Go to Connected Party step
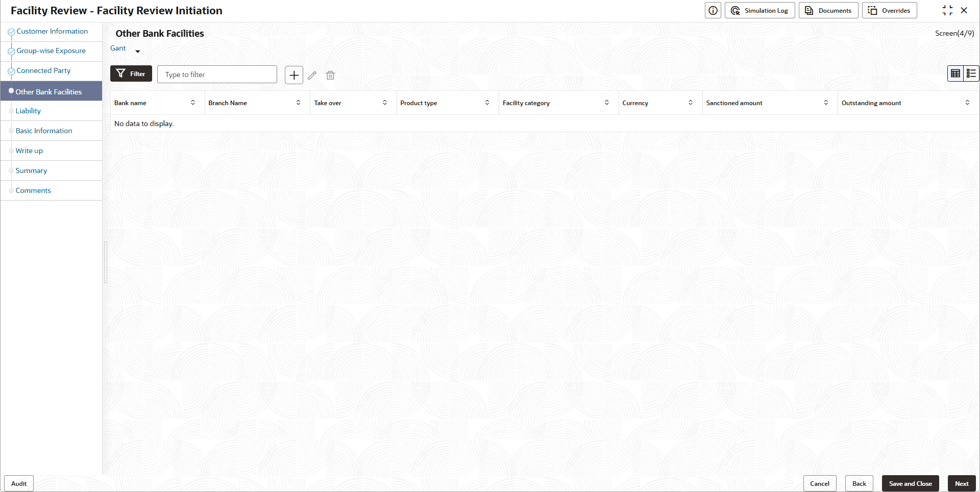The height and width of the screenshot is (492, 980). pyautogui.click(x=43, y=70)
